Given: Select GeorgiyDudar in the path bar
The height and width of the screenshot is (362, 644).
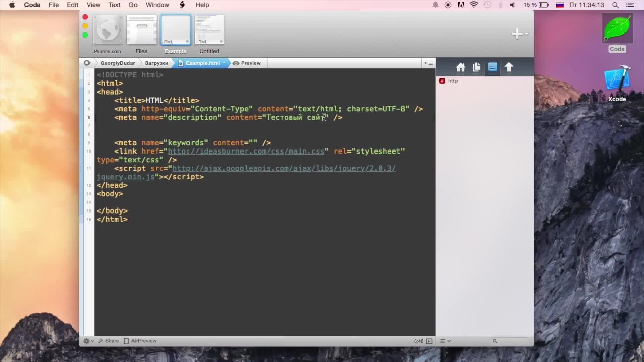Looking at the screenshot, I should point(118,63).
